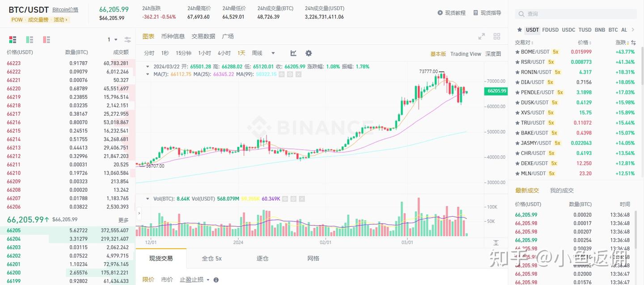644x285 pixels.
Task: Open the multi-chart grid layout
Action: coord(497,37)
